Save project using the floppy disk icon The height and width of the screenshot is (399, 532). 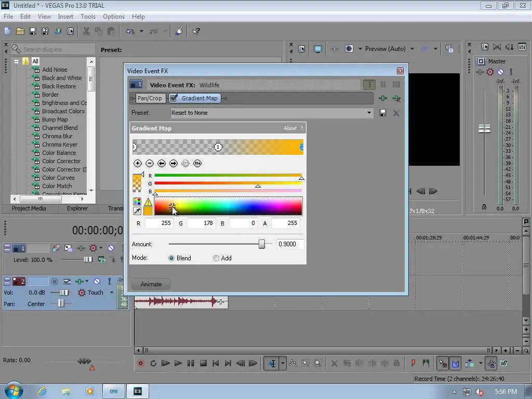click(33, 31)
